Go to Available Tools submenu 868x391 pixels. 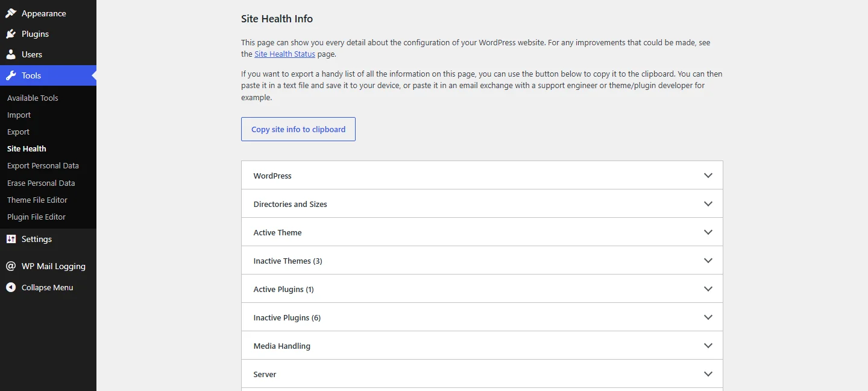[x=33, y=98]
